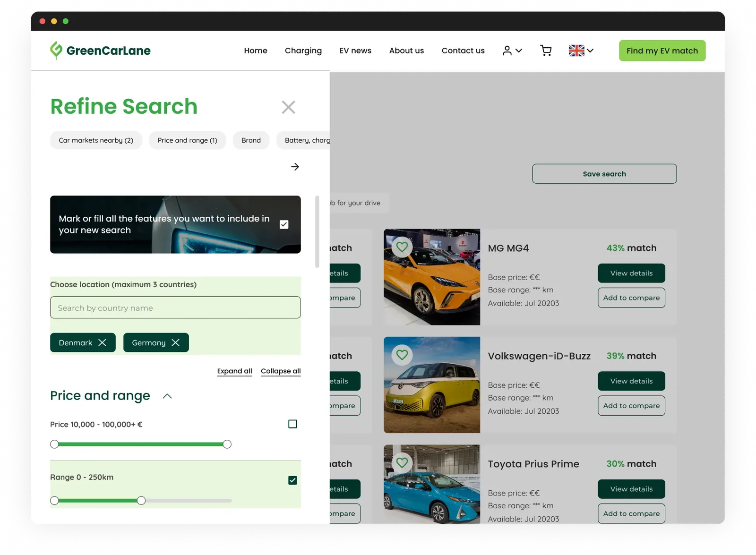Click the 43% match label
The image size is (756, 555).
pos(631,248)
